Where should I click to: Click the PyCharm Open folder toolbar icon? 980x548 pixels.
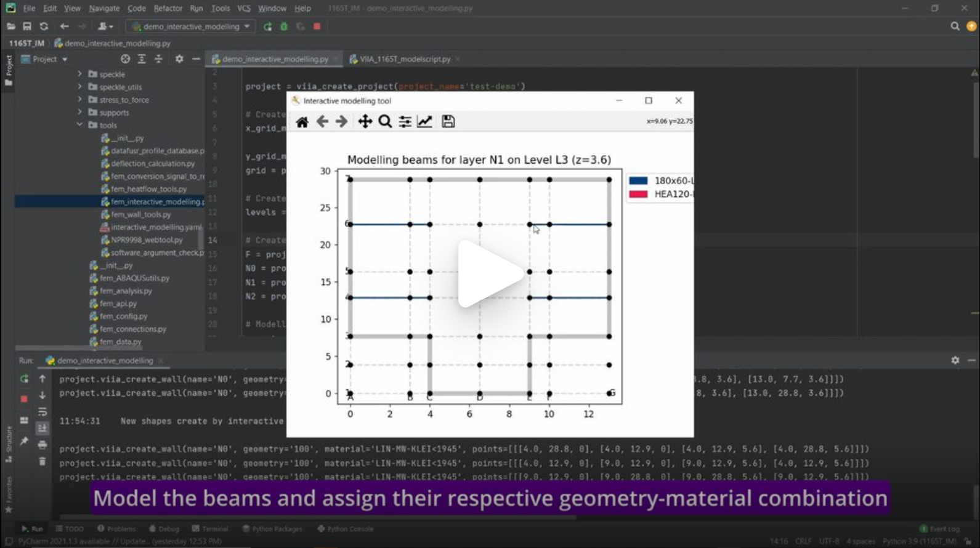10,26
